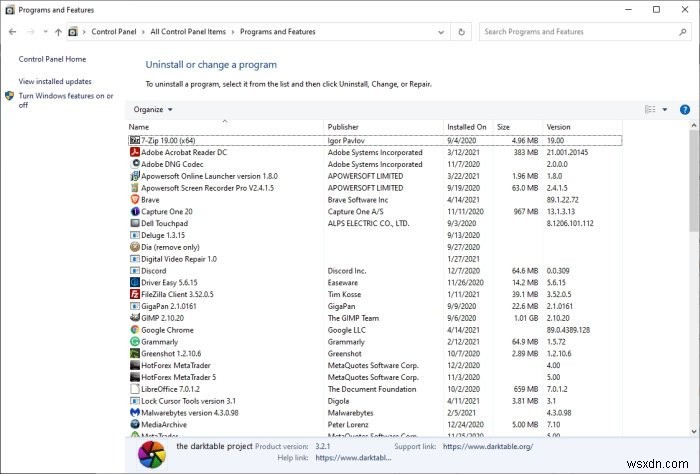Click the GIMP 2.10.20 icon
The height and width of the screenshot is (474, 700).
click(x=134, y=318)
